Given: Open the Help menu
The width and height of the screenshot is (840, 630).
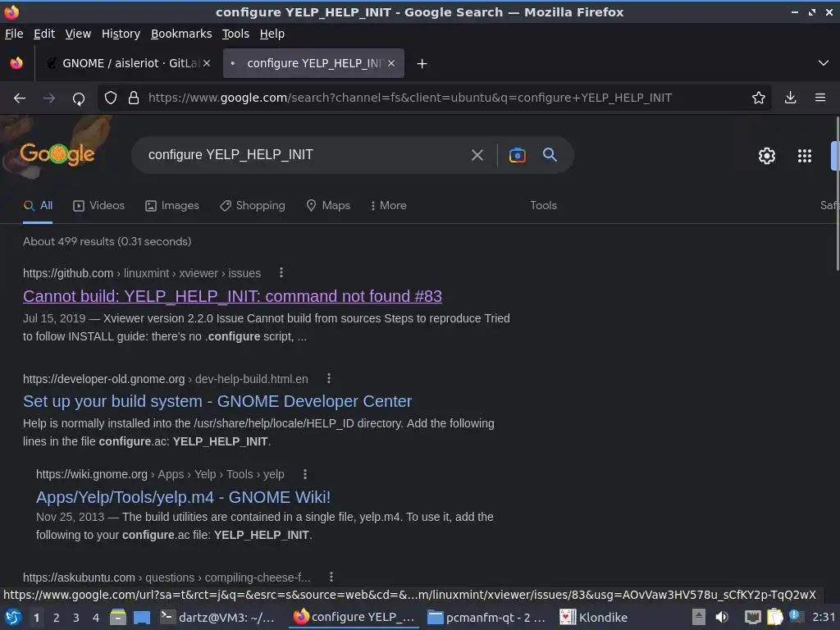Looking at the screenshot, I should point(272,34).
